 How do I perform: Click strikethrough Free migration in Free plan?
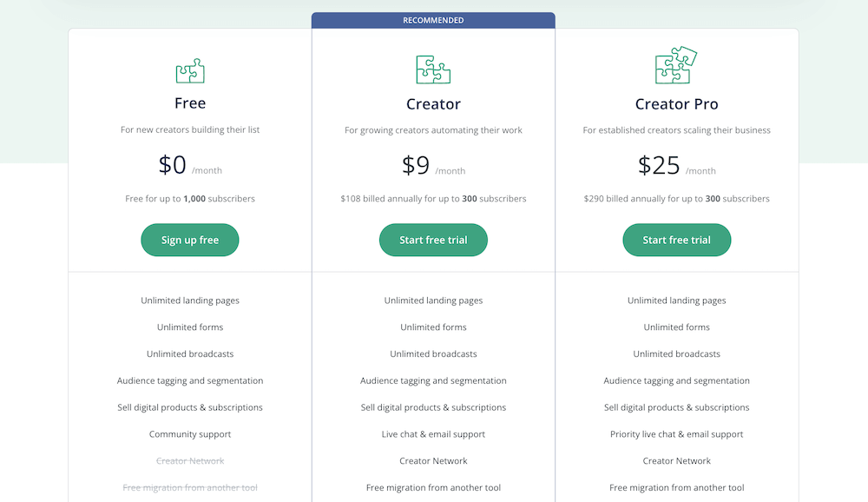pos(190,488)
